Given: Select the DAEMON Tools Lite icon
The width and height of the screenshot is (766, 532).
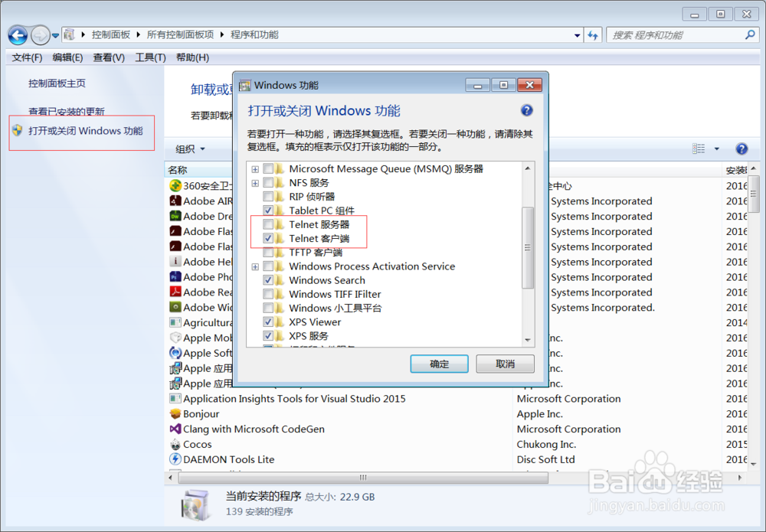Looking at the screenshot, I should click(175, 459).
